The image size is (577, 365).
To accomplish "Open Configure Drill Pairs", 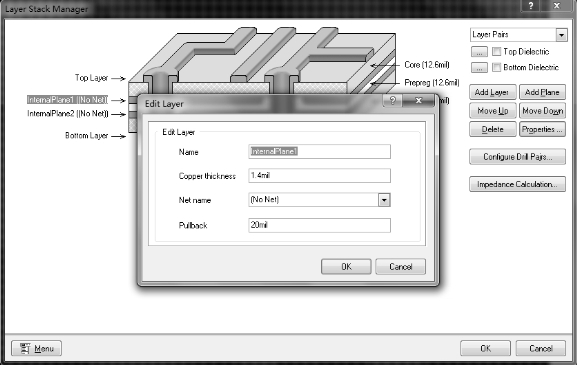I will 517,157.
